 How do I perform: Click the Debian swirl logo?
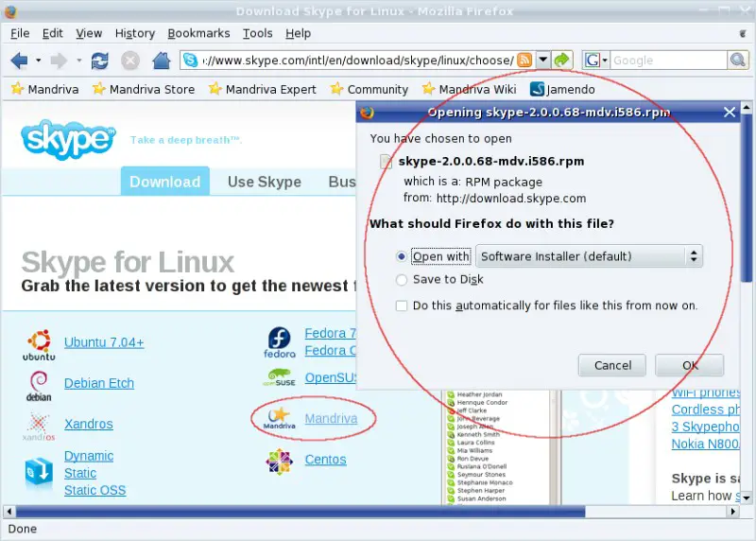[39, 386]
